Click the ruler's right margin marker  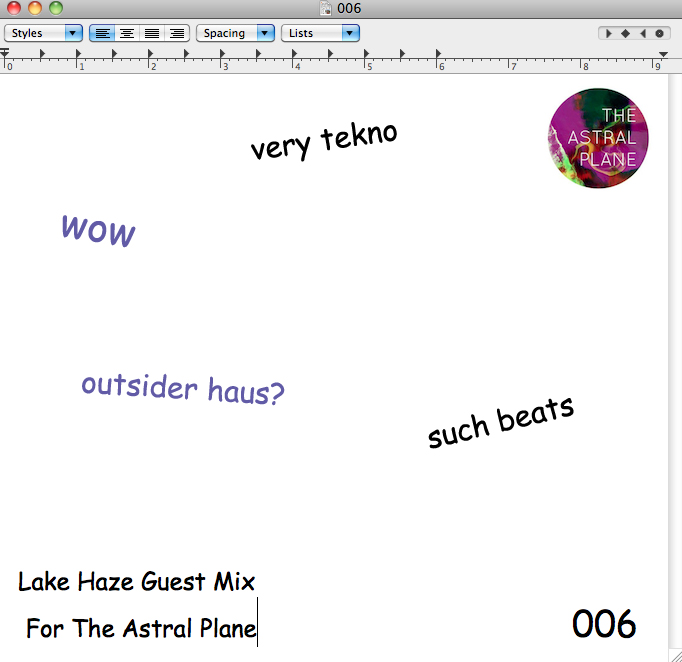tap(663, 54)
